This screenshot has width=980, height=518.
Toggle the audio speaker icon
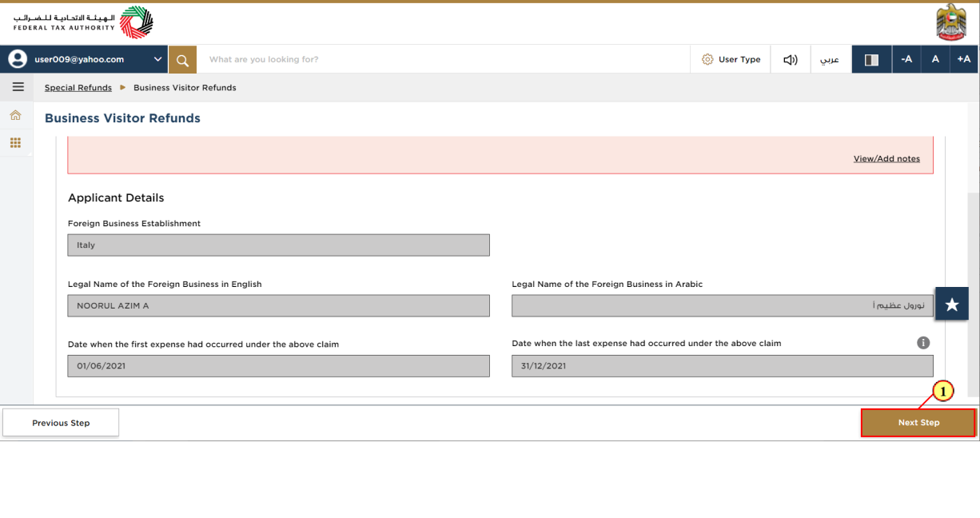(x=791, y=59)
